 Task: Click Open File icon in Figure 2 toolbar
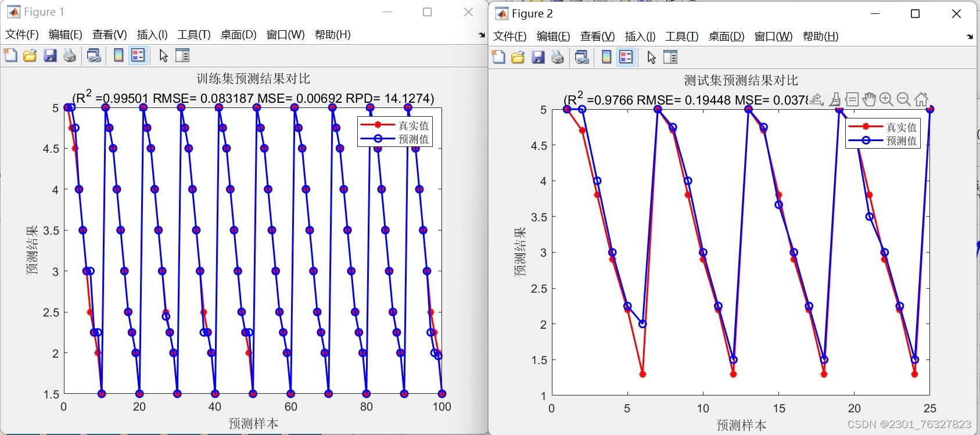tap(518, 57)
